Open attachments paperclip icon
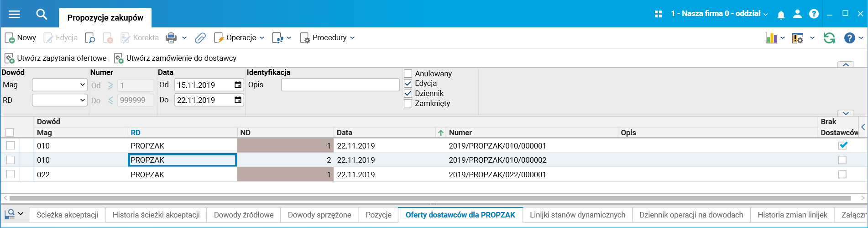Screen dimensions: 868x228 coord(200,38)
